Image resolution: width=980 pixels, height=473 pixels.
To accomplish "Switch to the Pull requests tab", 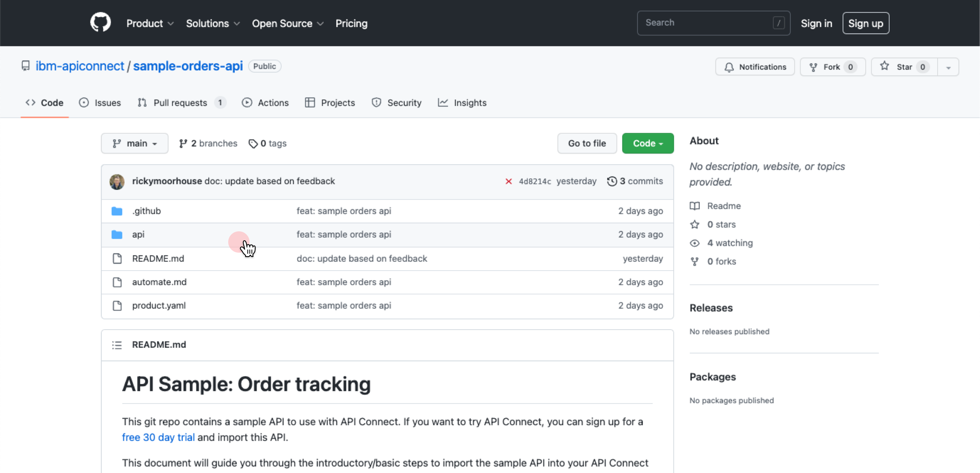I will coord(180,103).
